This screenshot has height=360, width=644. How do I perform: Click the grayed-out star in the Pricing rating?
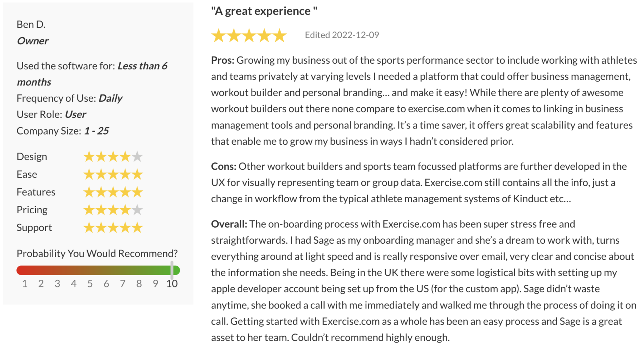[x=137, y=210]
